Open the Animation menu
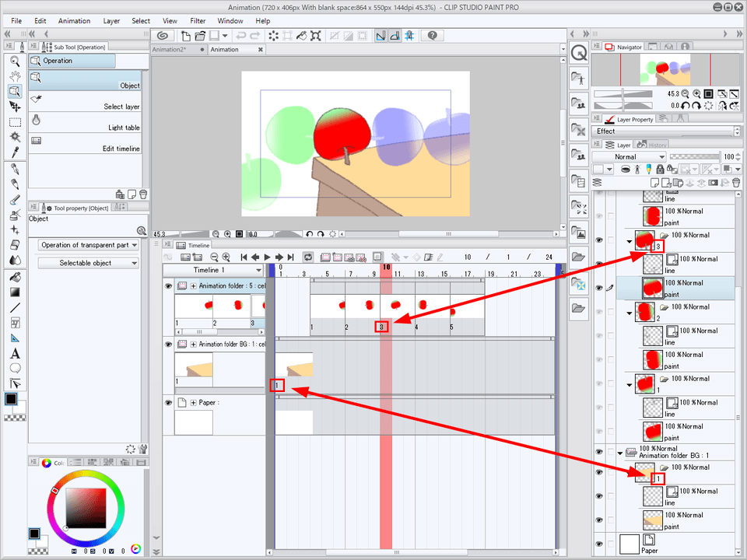 click(74, 21)
